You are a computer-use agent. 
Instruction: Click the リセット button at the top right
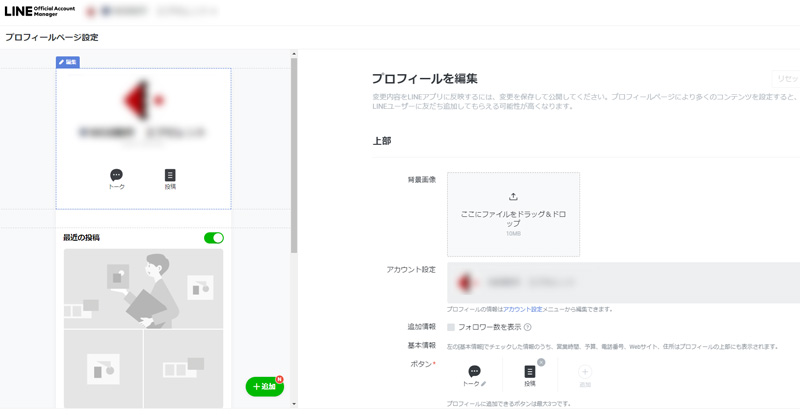[x=786, y=79]
